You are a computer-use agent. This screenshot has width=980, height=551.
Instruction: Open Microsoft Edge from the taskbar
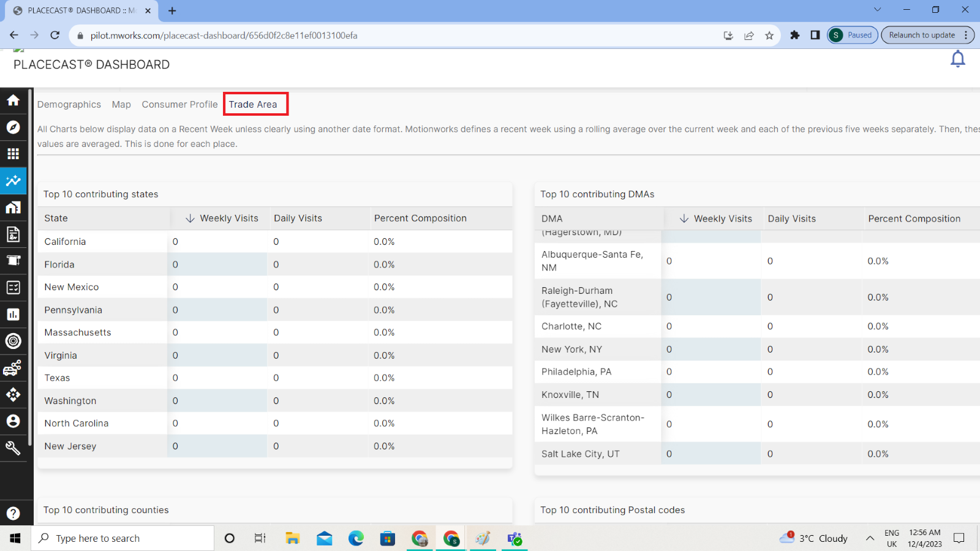356,538
